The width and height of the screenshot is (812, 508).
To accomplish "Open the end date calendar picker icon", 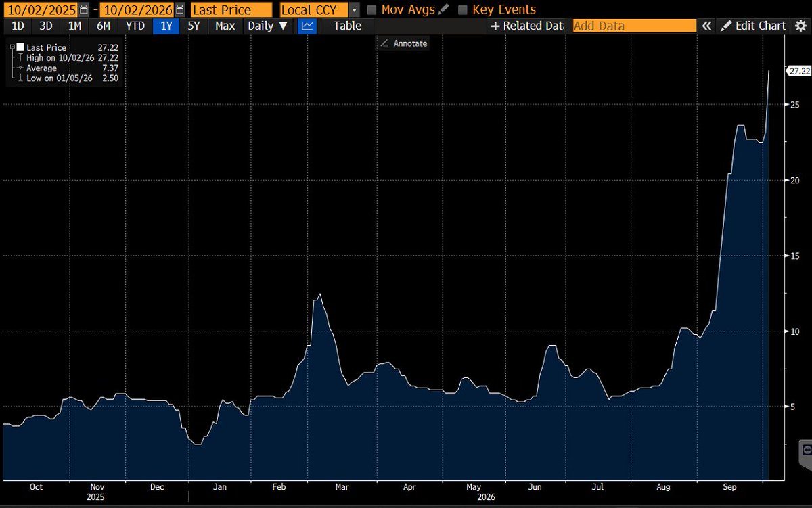I will coord(179,10).
